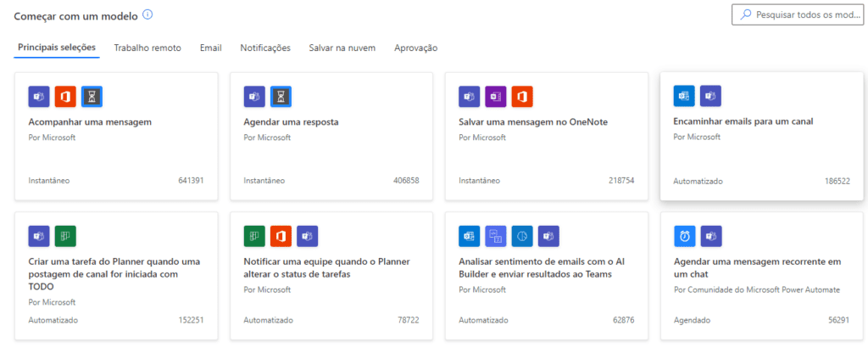Click the 'Começar com um modelo' heading
Image resolution: width=868 pixels, height=348 pixels.
(x=75, y=16)
